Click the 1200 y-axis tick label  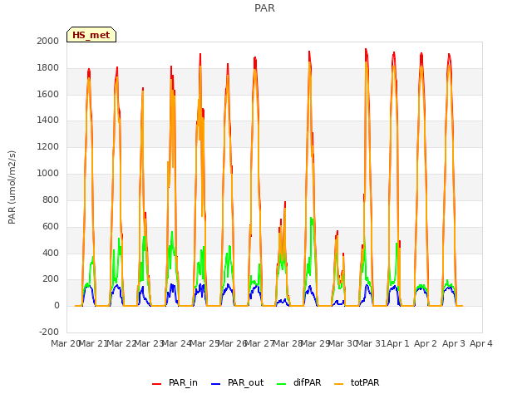pos(48,146)
